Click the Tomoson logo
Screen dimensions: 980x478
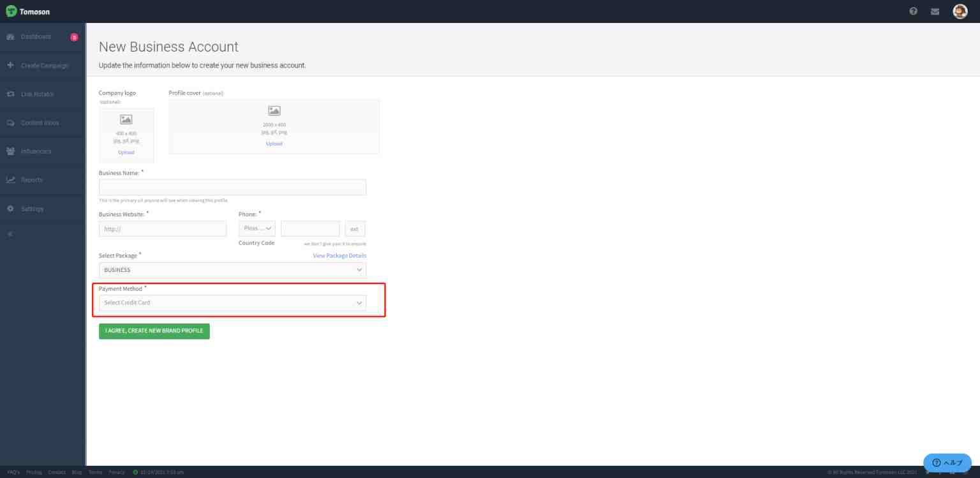(x=28, y=11)
